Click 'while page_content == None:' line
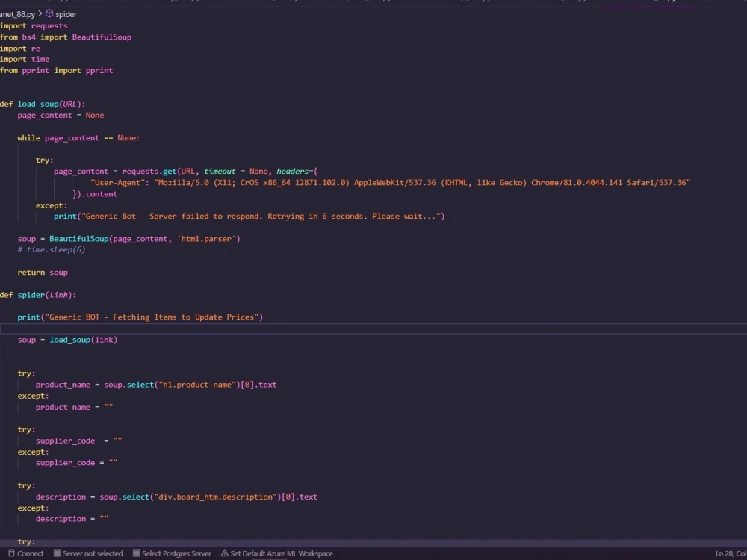The height and width of the screenshot is (560, 747). 78,138
